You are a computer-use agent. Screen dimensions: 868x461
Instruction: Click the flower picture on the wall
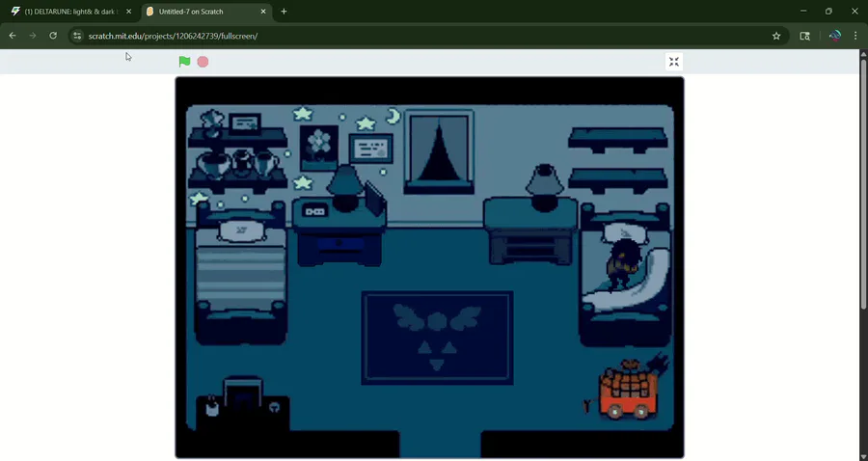click(x=319, y=149)
